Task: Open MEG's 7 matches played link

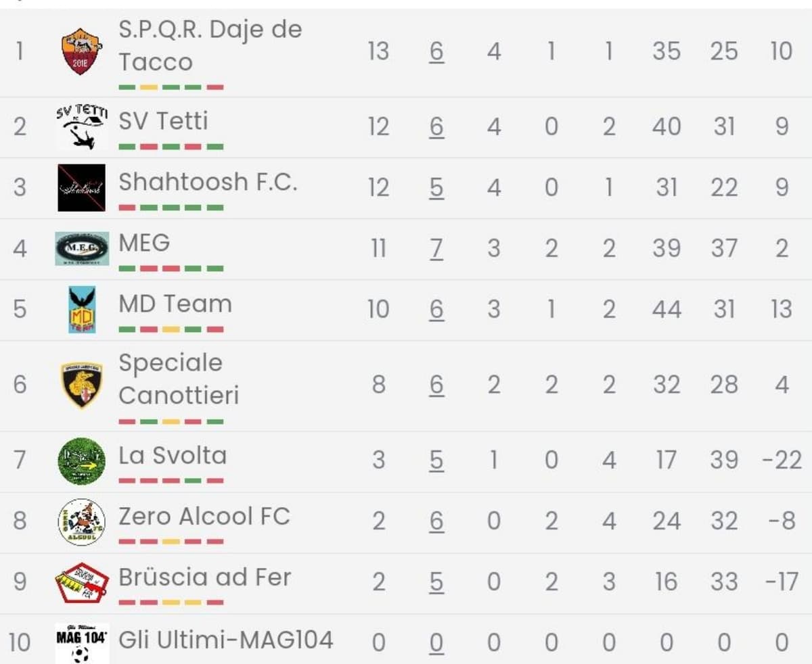Action: click(x=436, y=249)
